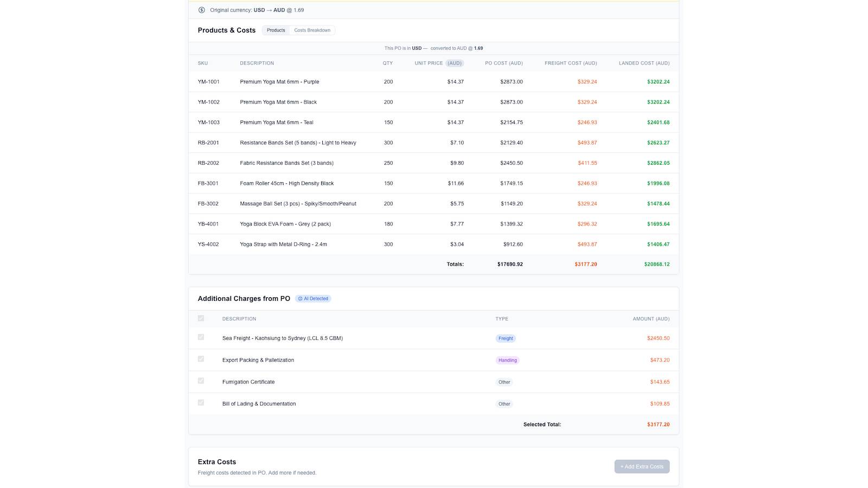The height and width of the screenshot is (488, 868).
Task: Select the Products tab
Action: (276, 30)
